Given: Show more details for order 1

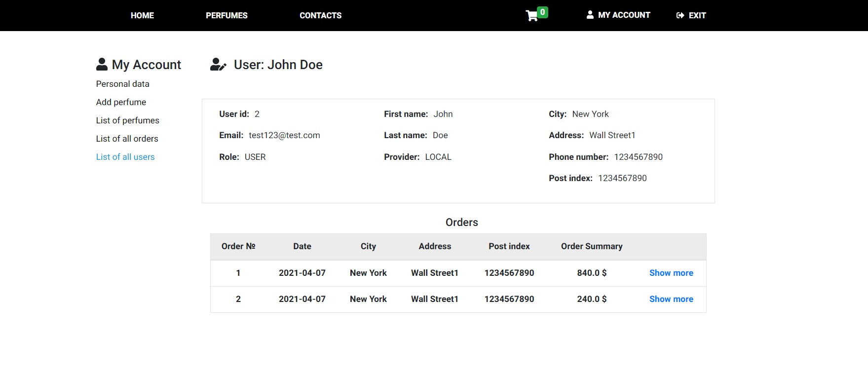Looking at the screenshot, I should [671, 273].
